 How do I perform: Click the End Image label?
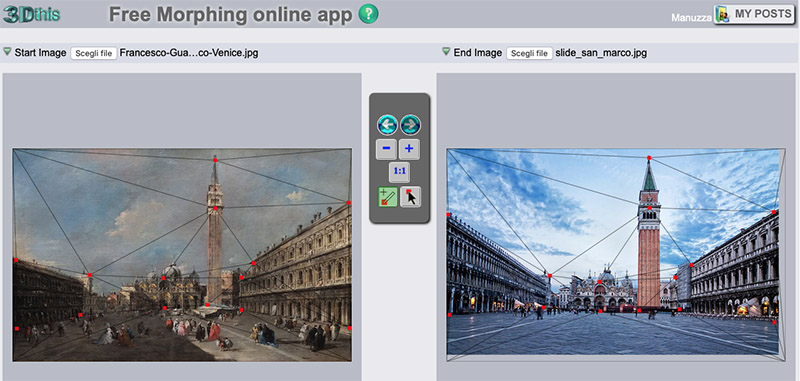[478, 53]
